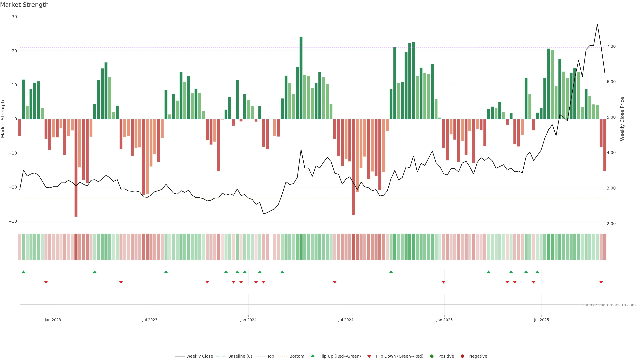Click the Jul 2025 x-axis label
This screenshot has width=644, height=362.
pyautogui.click(x=541, y=320)
